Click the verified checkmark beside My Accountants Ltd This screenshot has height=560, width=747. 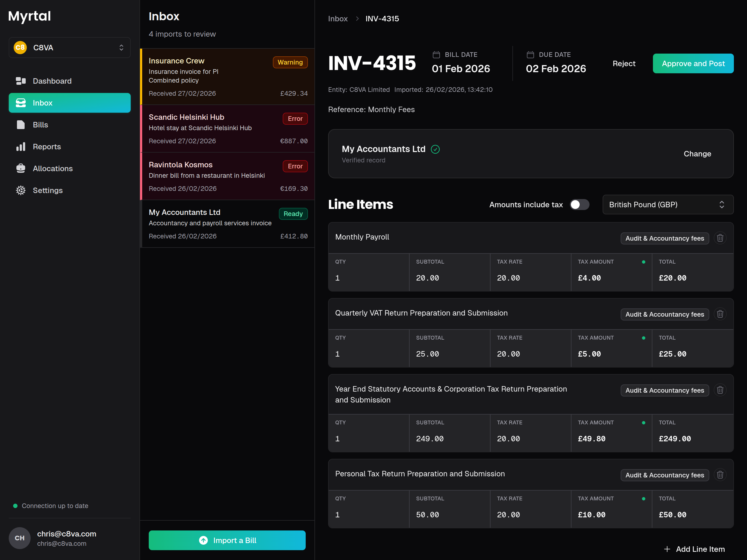[x=436, y=149]
